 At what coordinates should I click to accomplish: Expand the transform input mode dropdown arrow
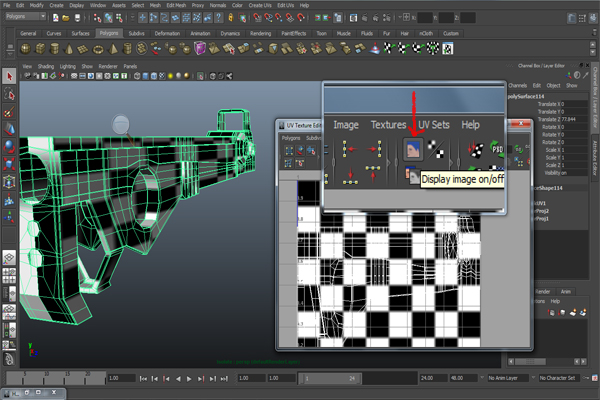[x=400, y=17]
